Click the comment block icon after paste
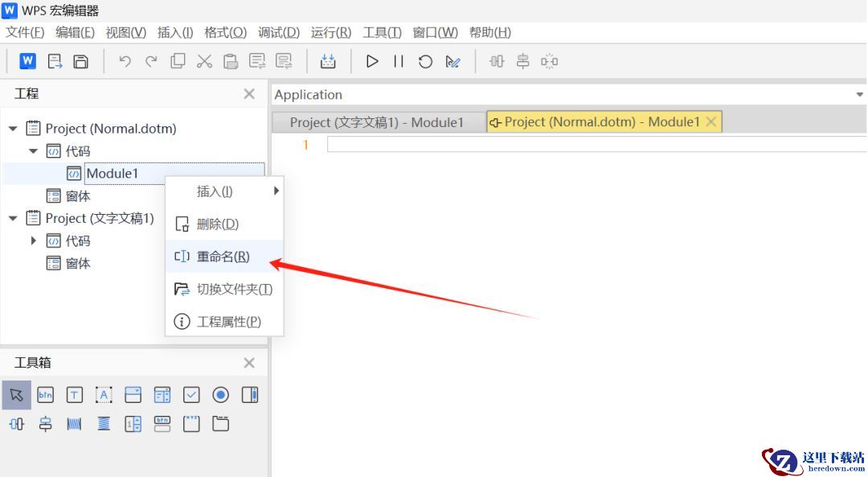Image resolution: width=868 pixels, height=477 pixels. click(257, 61)
